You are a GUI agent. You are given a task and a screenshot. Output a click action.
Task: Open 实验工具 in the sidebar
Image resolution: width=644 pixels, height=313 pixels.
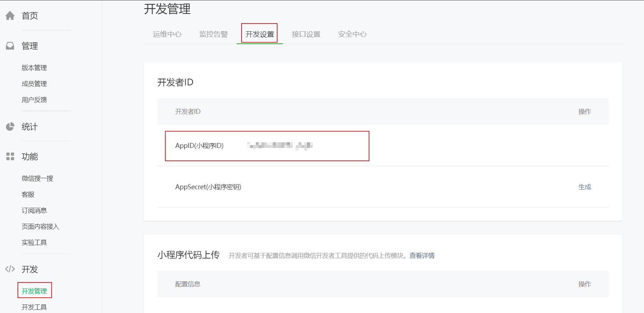[x=34, y=242]
